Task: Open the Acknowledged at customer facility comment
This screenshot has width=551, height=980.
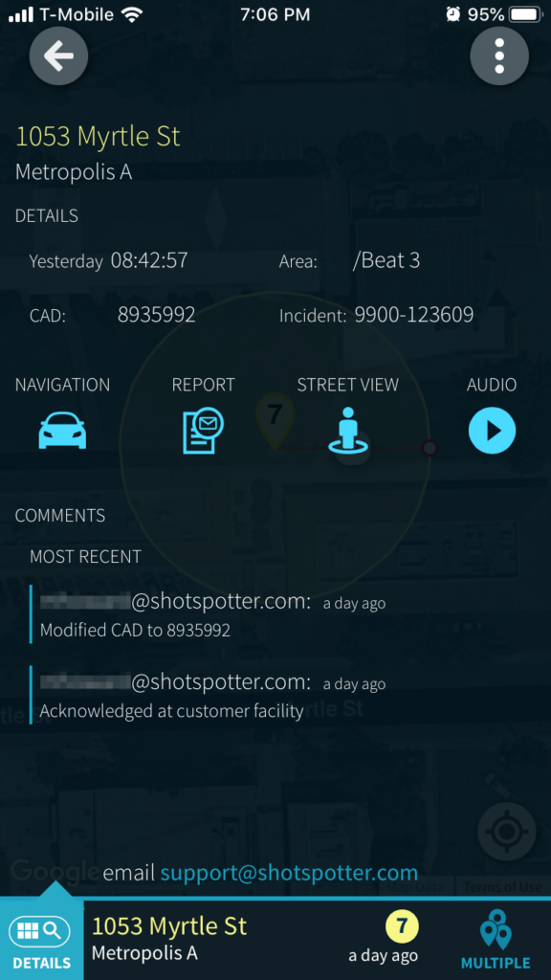Action: coord(172,711)
